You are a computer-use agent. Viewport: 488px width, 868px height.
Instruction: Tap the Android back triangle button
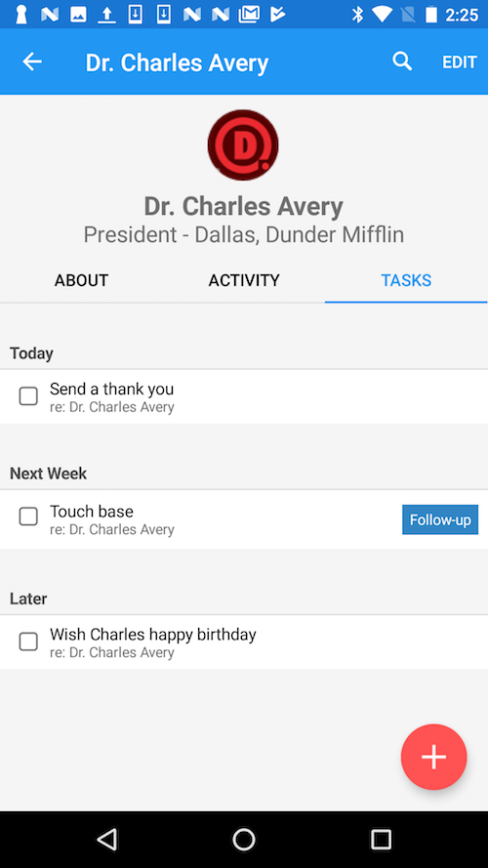click(106, 840)
